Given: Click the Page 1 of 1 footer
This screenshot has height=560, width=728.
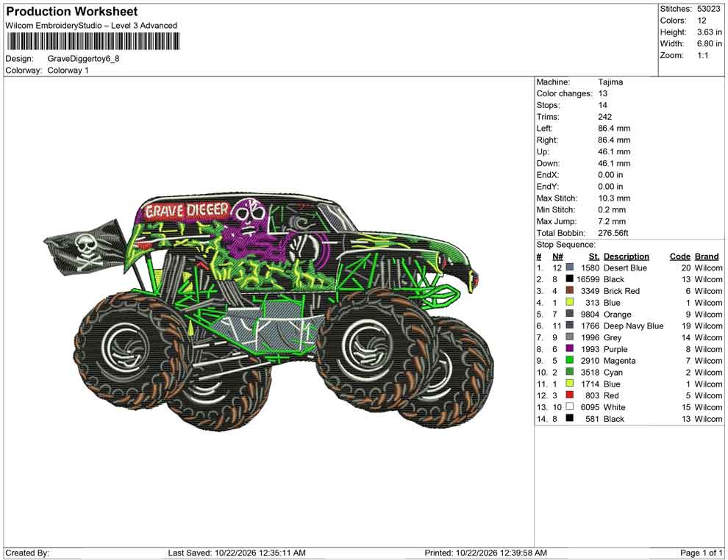Looking at the screenshot, I should [x=701, y=553].
